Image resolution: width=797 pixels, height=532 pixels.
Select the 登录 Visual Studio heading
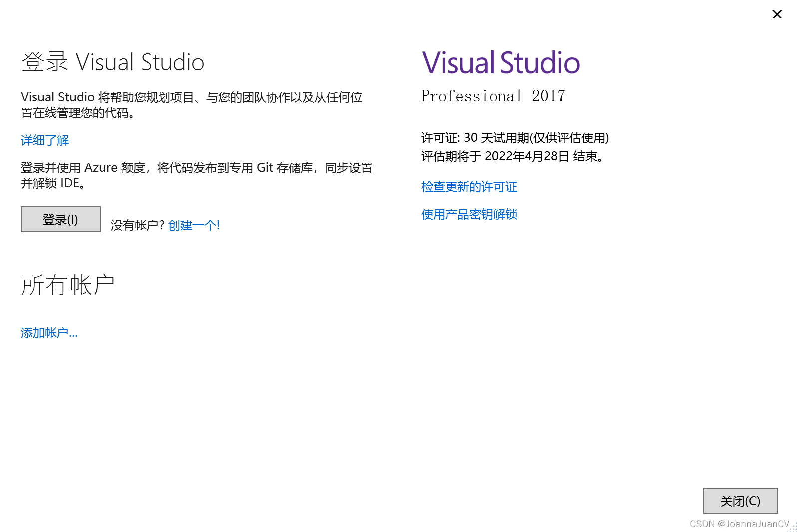point(113,62)
